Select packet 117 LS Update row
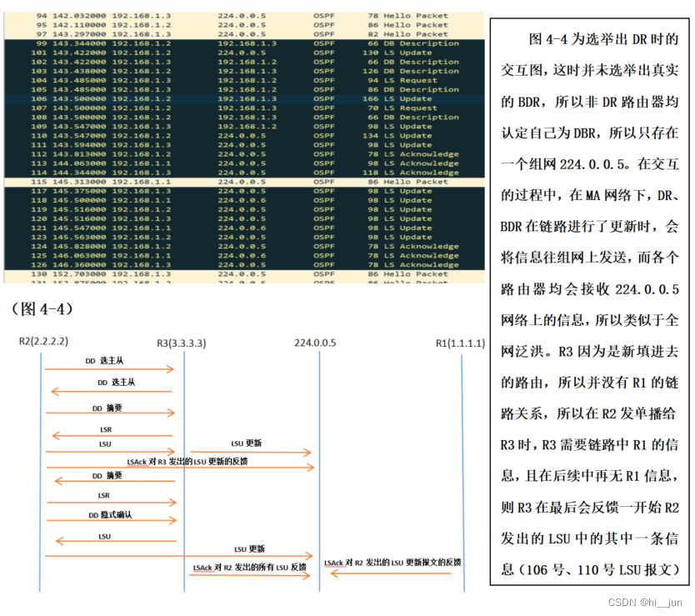 point(244,191)
